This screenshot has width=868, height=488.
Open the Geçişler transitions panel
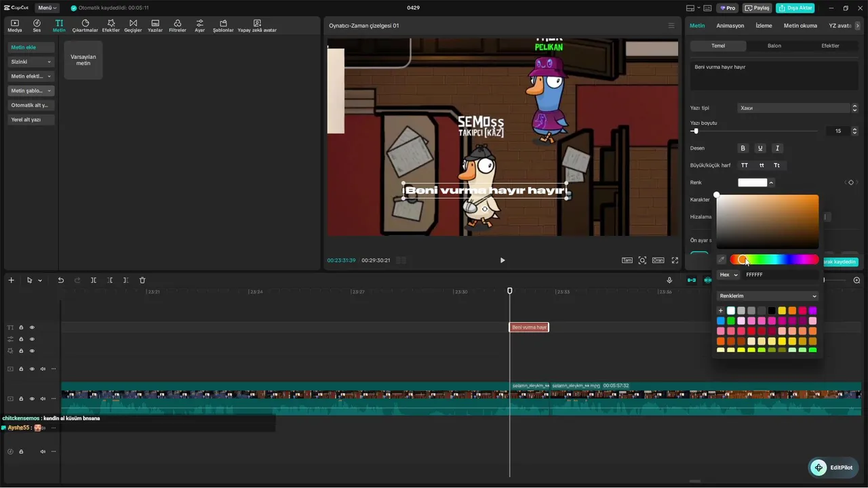pos(133,26)
